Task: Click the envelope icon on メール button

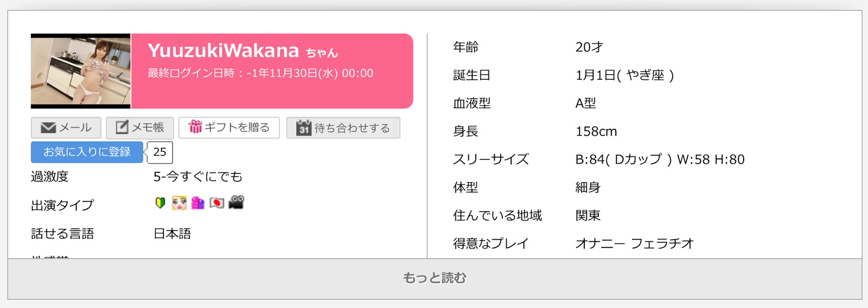Action: point(48,128)
